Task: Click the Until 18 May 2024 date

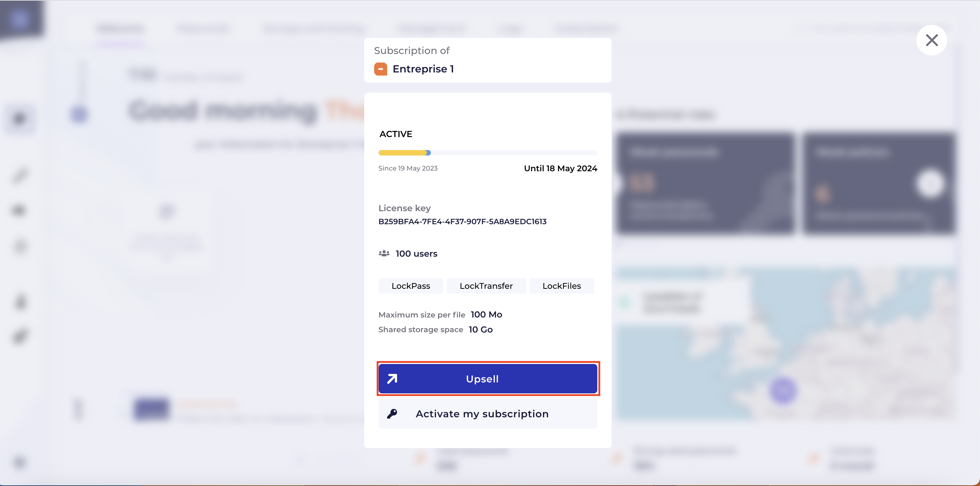Action: (560, 168)
